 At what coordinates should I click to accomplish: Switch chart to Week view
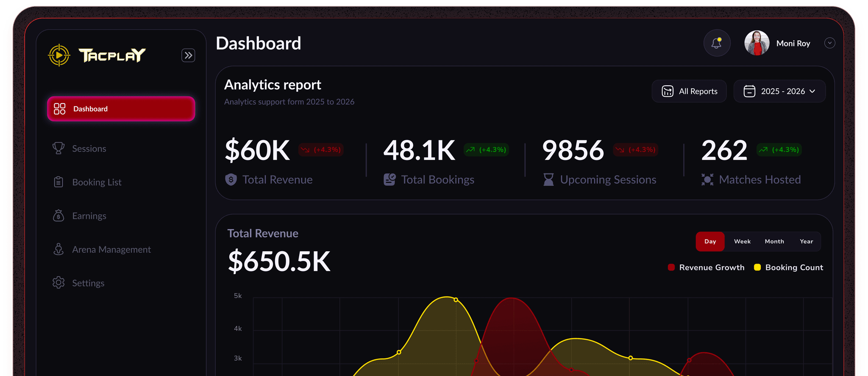[x=742, y=241]
